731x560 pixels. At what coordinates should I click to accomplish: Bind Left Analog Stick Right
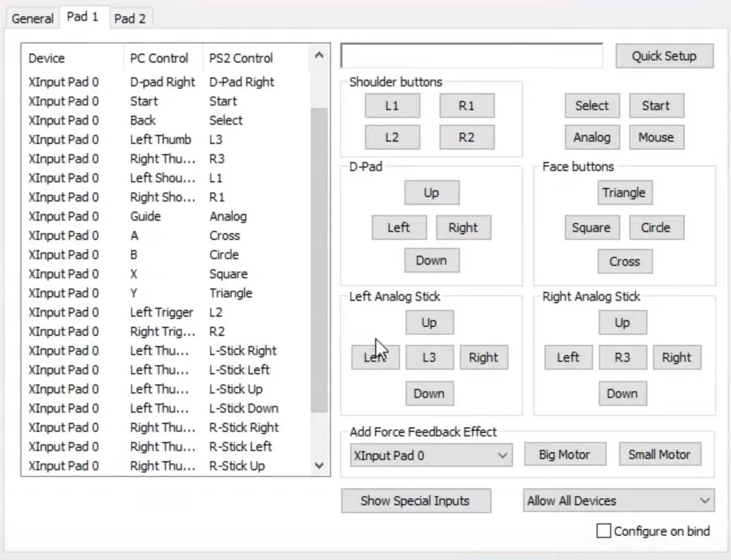tap(484, 357)
